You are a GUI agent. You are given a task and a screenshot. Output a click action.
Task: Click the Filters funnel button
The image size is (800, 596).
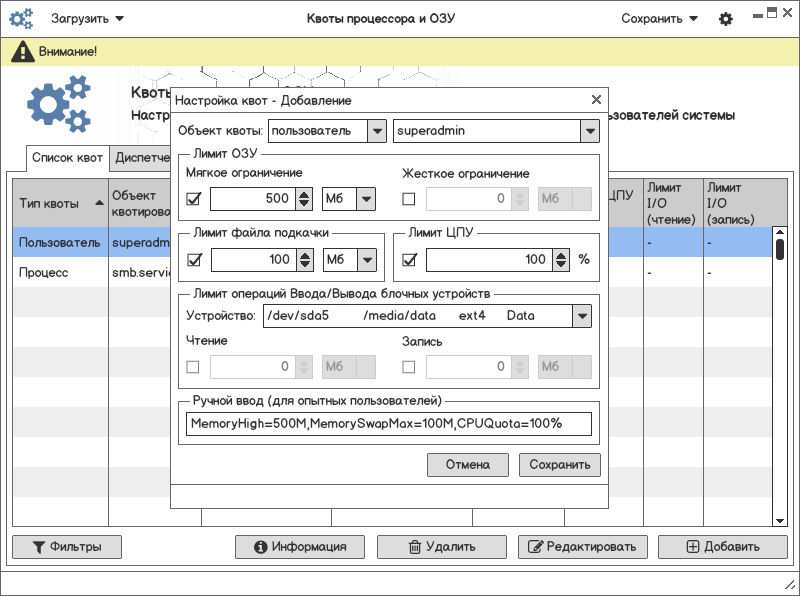coord(66,547)
